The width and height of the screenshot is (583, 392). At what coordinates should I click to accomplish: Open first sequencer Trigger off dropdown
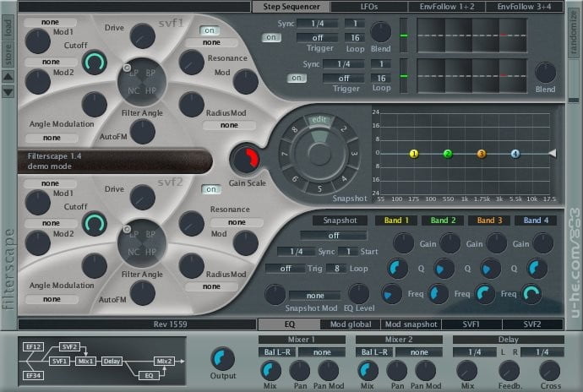tap(318, 37)
